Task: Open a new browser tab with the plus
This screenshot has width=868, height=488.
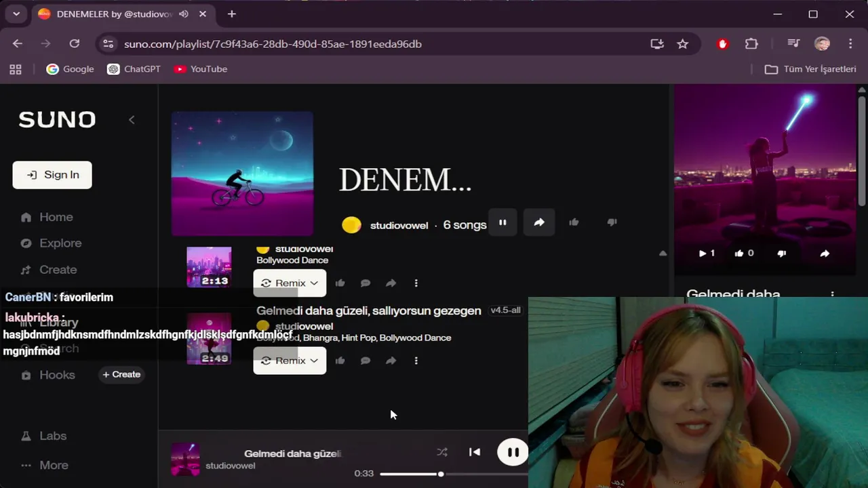Action: point(232,14)
